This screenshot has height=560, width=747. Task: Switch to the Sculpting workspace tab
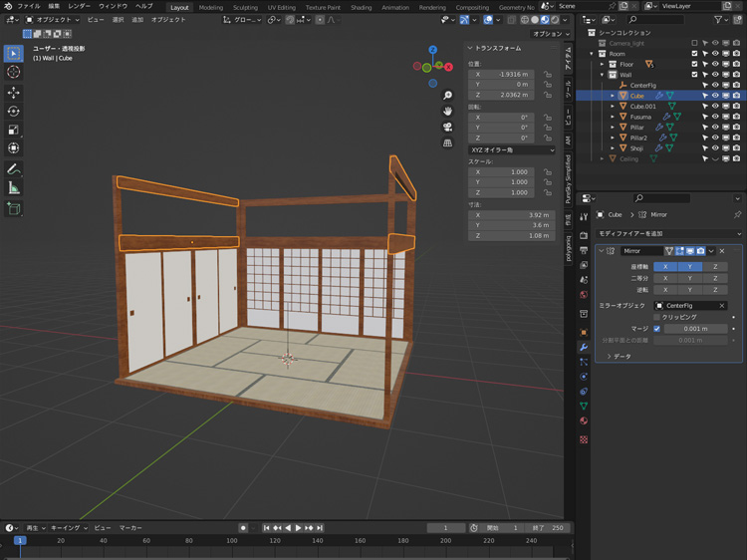tap(245, 7)
